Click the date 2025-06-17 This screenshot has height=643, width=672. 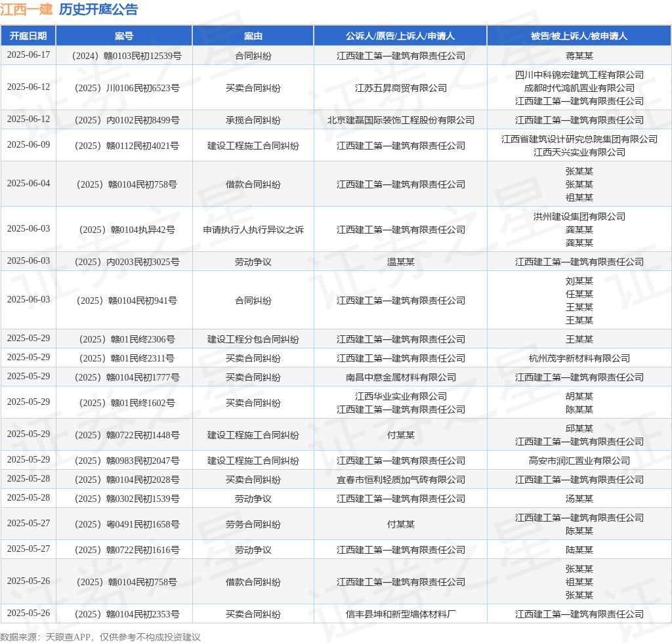(28, 55)
